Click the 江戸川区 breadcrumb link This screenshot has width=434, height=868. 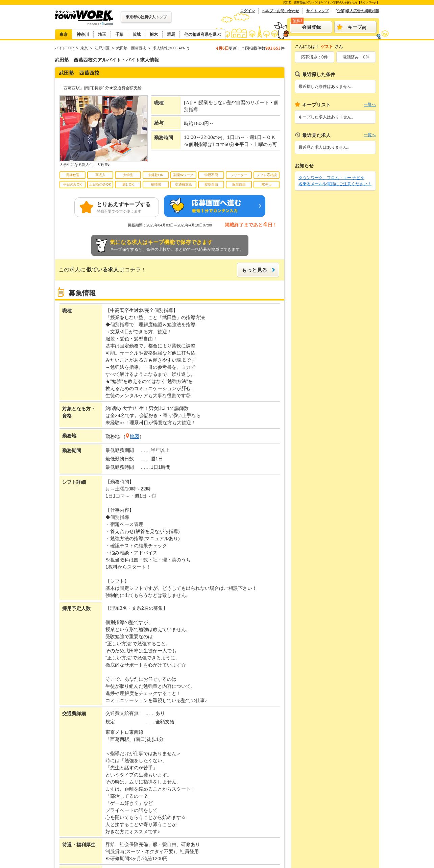(102, 48)
